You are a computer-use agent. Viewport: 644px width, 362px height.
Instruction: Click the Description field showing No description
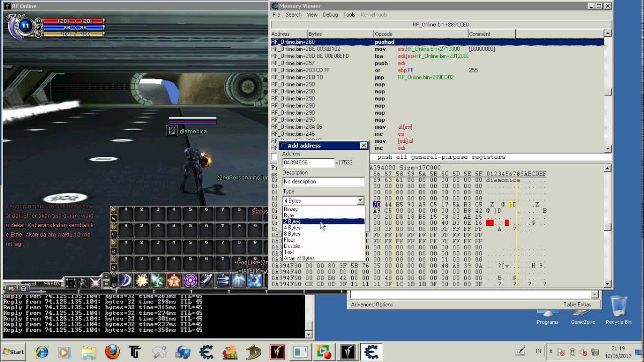tap(324, 182)
